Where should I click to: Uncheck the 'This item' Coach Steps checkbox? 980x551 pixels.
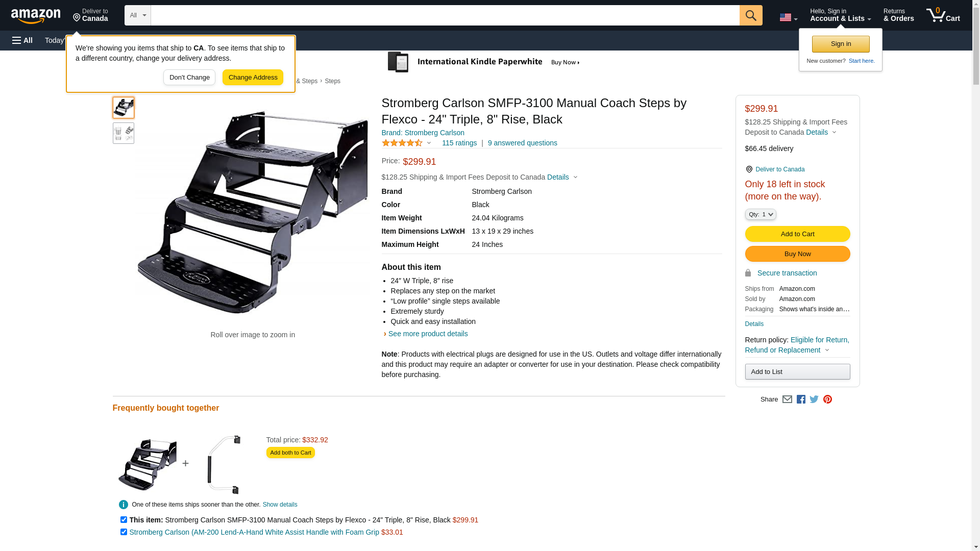pyautogui.click(x=124, y=519)
